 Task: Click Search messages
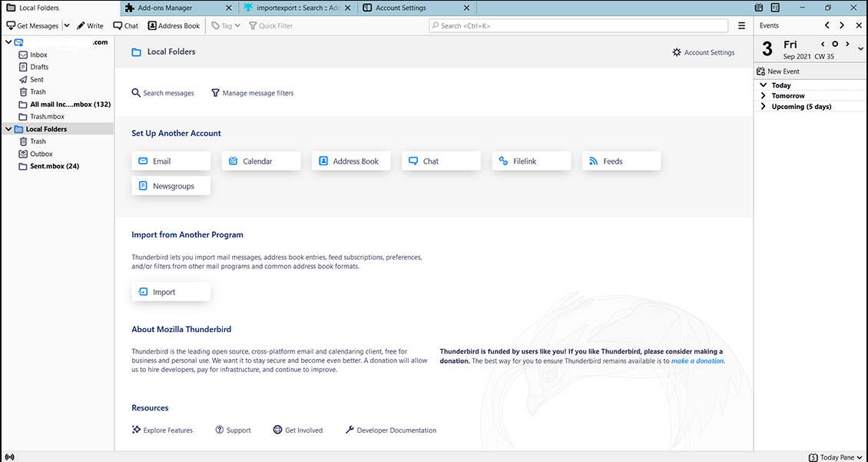[163, 93]
